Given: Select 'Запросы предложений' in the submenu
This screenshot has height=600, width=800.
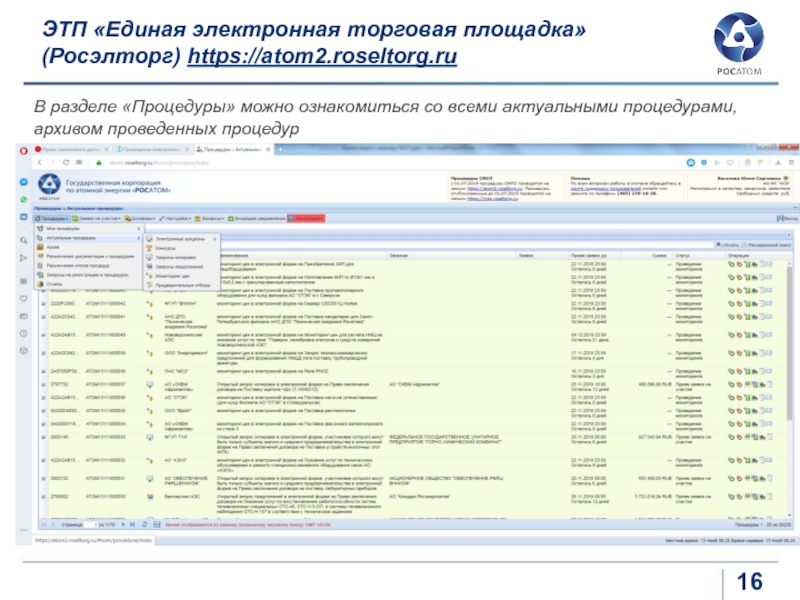Looking at the screenshot, I should click(x=182, y=266).
